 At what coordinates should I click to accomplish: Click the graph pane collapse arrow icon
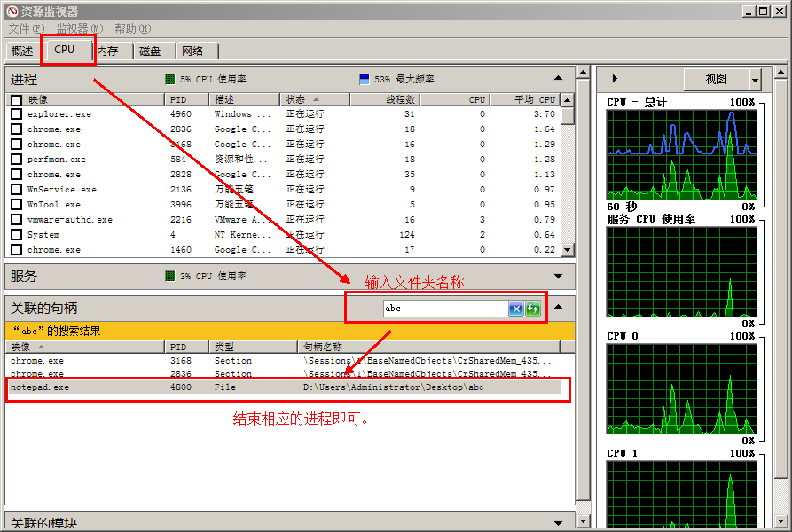615,79
